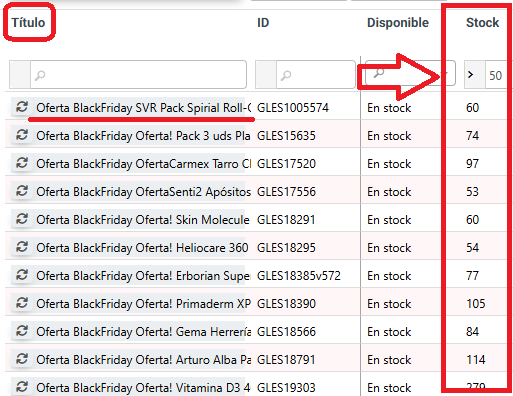Click ID cell GLES18385v572
Image resolution: width=513 pixels, height=396 pixels.
299,276
